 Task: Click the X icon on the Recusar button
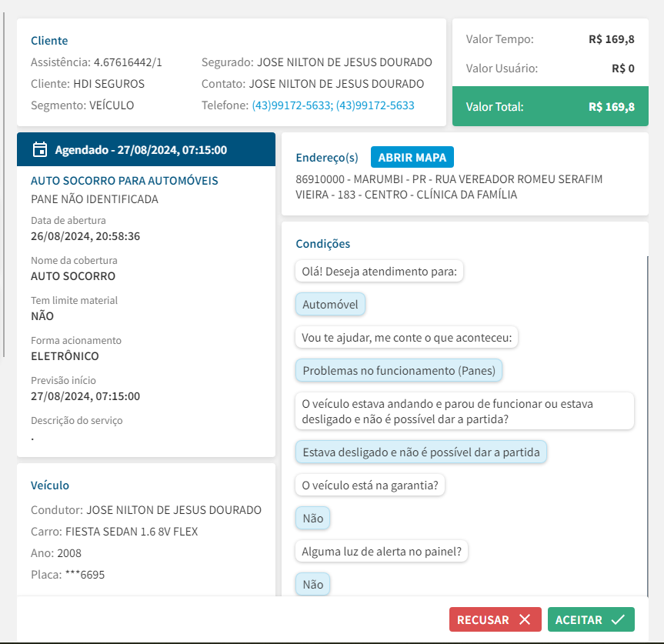point(525,620)
